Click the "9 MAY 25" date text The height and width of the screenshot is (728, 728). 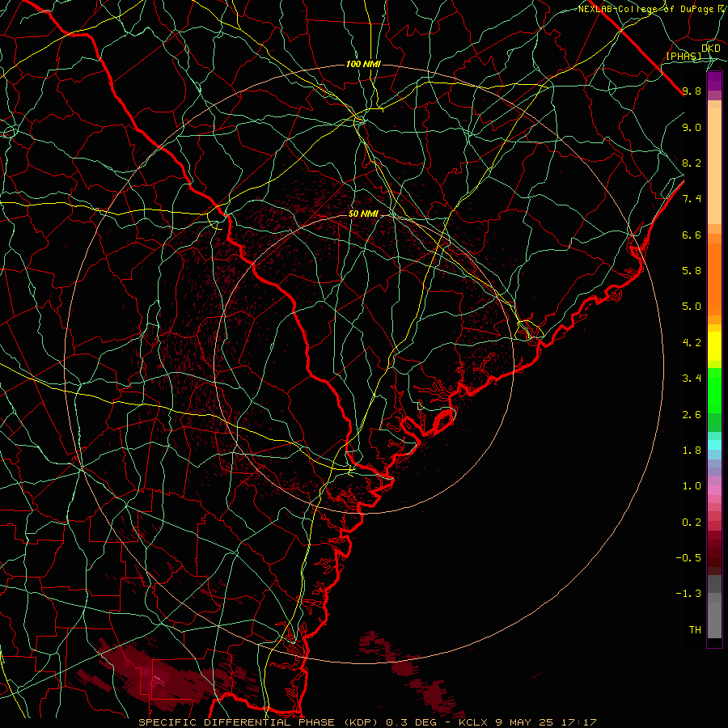point(524,722)
